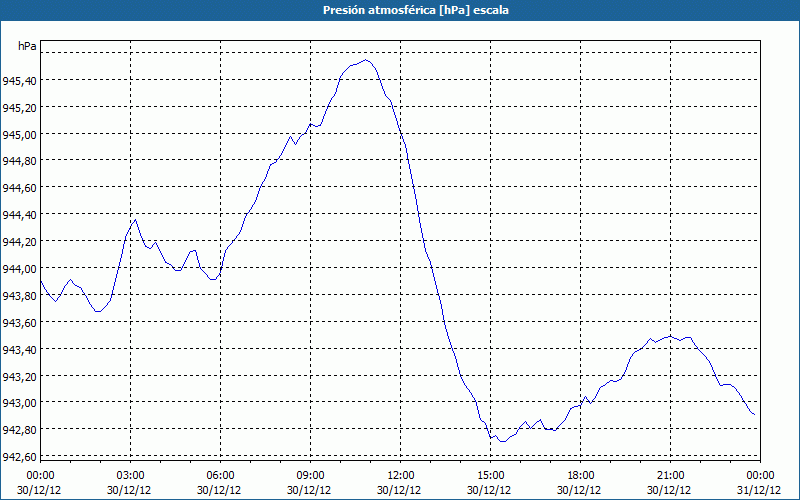Viewport: 800px width, 500px height.
Task: Select the 942,60 y-axis value
Action: [x=19, y=457]
